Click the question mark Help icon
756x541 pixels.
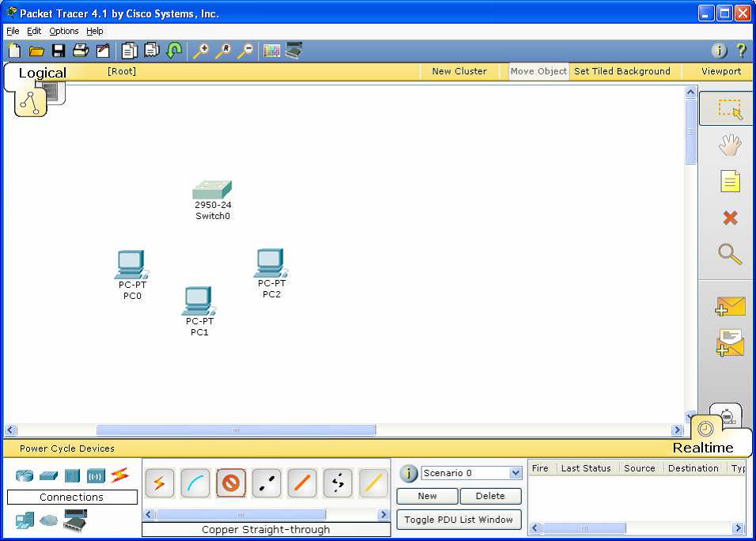(741, 50)
